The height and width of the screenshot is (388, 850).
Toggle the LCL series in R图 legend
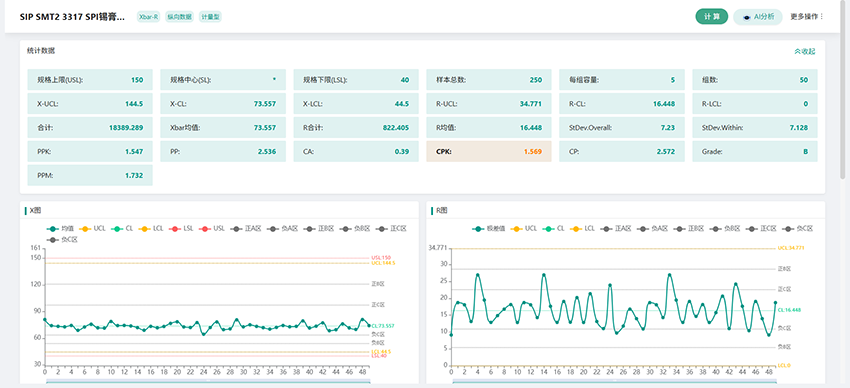[x=583, y=229]
